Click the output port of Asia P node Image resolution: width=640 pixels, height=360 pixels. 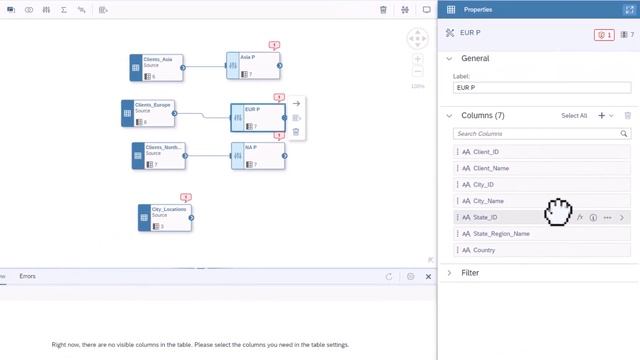click(280, 65)
